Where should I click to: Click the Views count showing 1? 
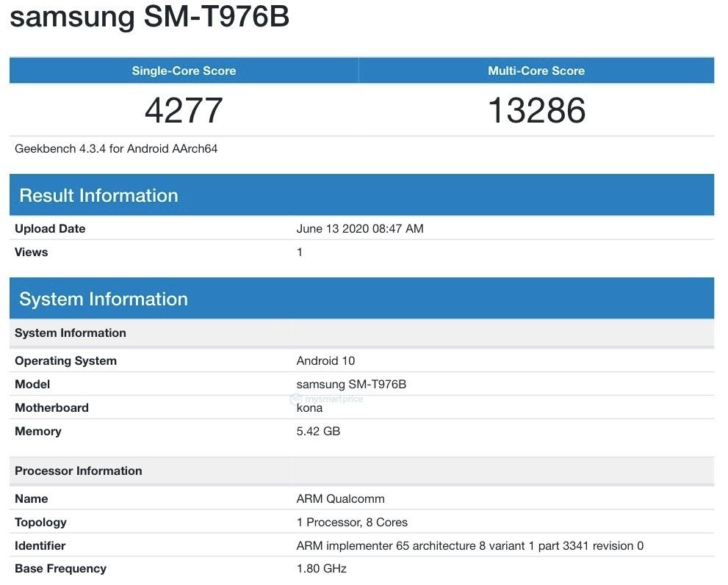click(298, 252)
